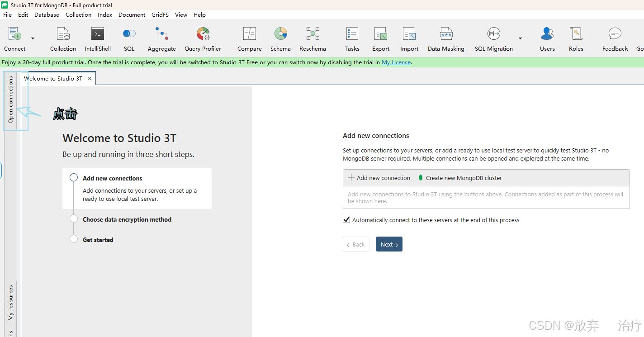Open the Index menu

[x=105, y=14]
